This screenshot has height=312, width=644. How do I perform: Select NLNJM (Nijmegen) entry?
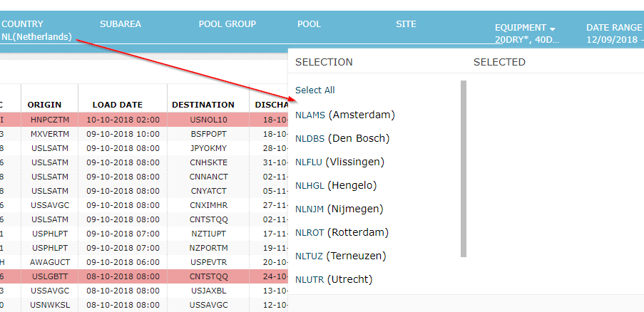tap(339, 209)
